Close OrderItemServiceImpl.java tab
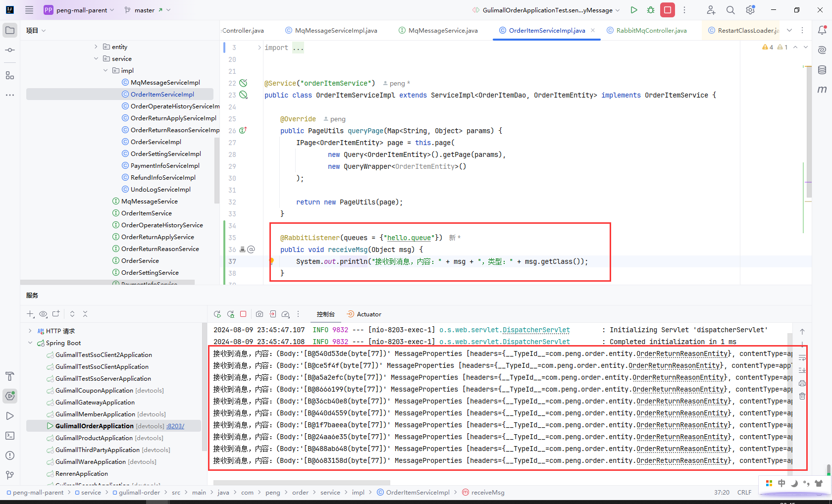This screenshot has width=832, height=504. (593, 30)
